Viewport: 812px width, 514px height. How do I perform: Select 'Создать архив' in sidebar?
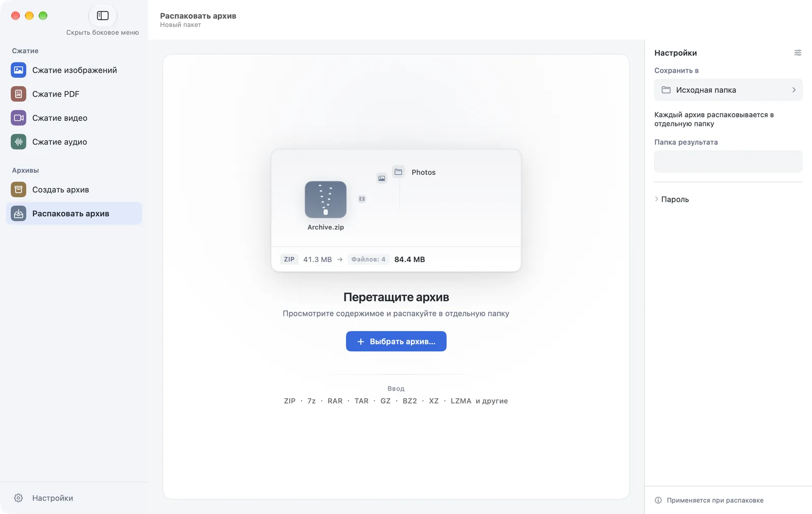tap(74, 189)
